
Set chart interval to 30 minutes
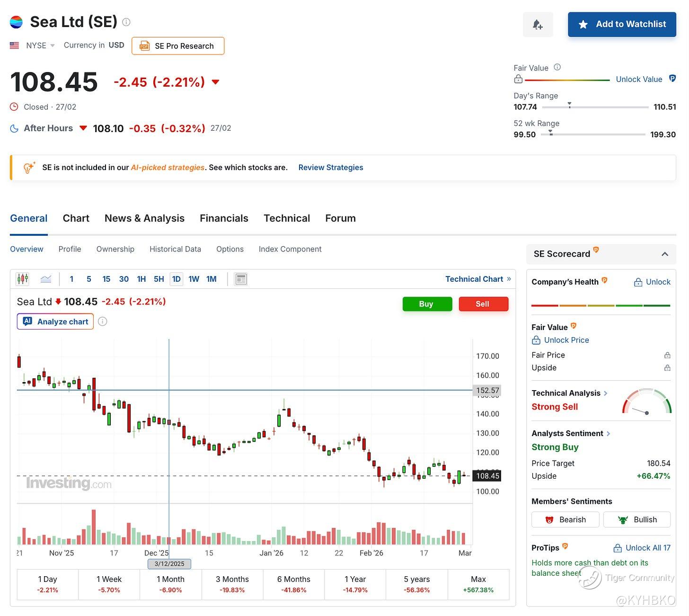point(124,279)
